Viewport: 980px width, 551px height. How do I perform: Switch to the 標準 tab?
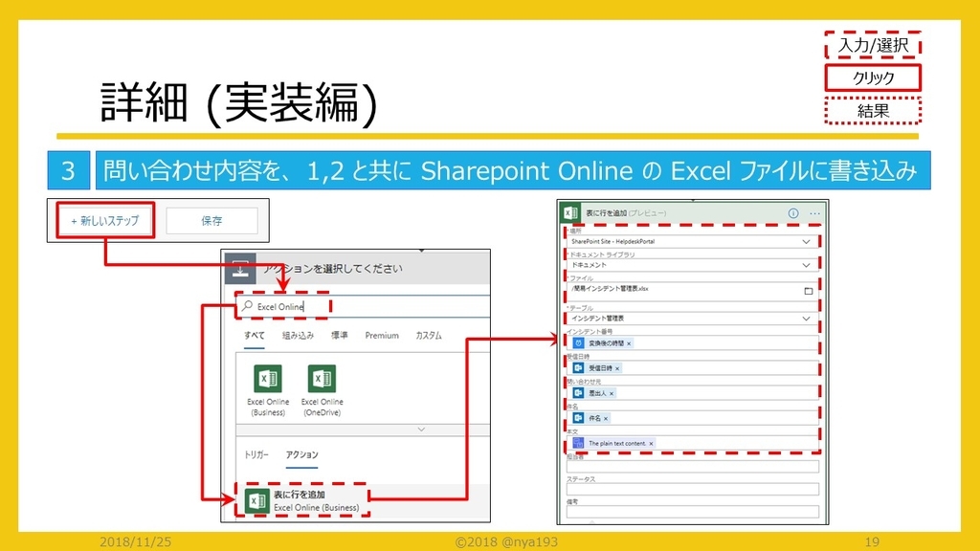tap(340, 336)
